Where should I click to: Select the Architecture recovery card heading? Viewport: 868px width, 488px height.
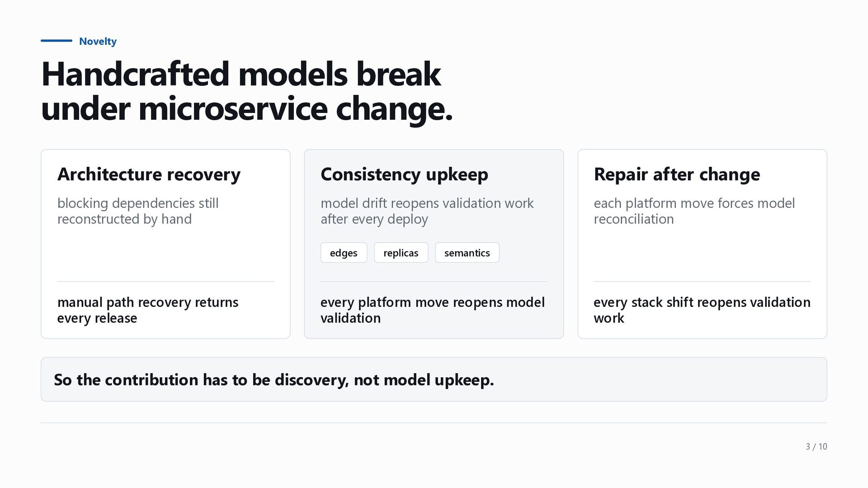[x=149, y=174]
